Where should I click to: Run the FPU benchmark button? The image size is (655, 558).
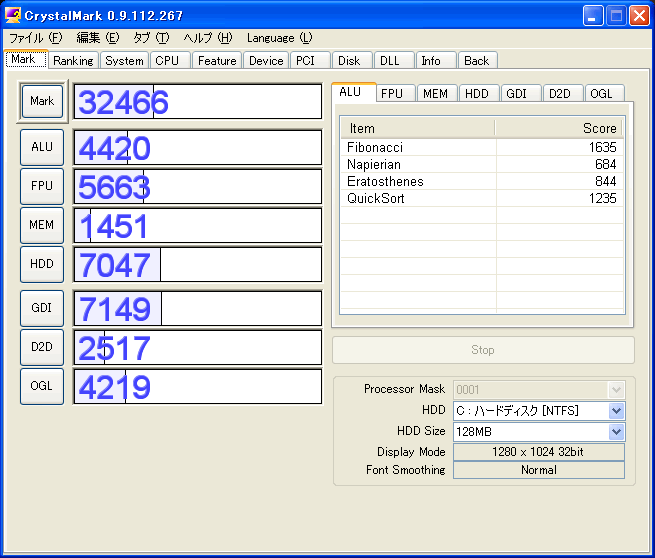click(42, 186)
